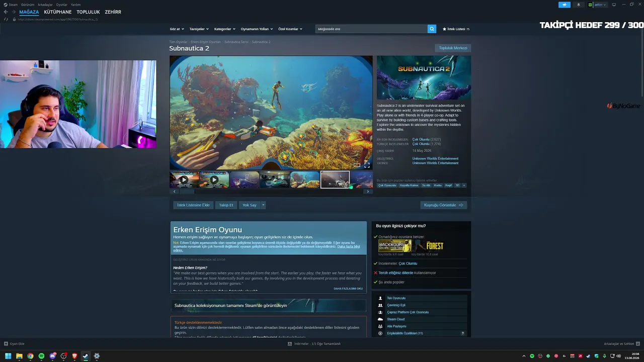Click the Subnautica collection banner
This screenshot has height=362, width=644.
click(269, 305)
